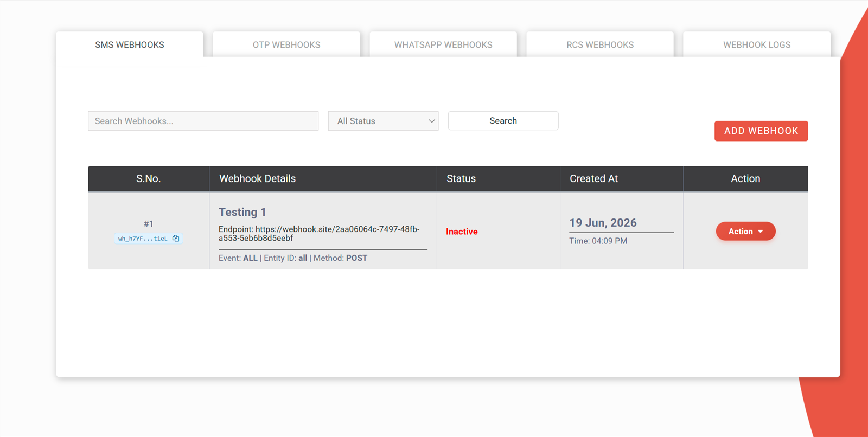Click the Time: 04:09 PM text
Viewport: 868px width, 437px height.
pos(598,241)
